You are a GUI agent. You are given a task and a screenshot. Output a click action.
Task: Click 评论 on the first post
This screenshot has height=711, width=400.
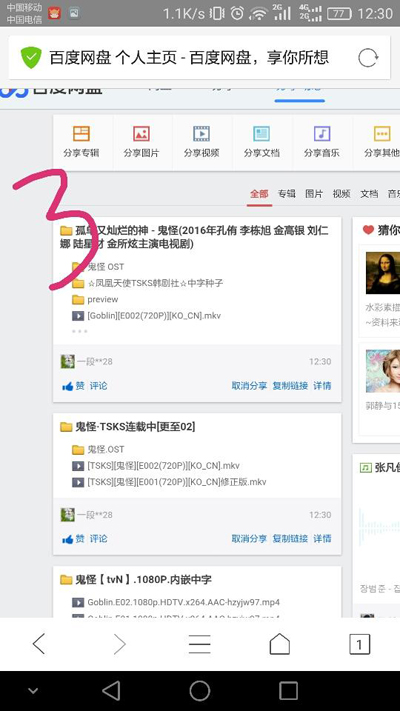point(98,386)
